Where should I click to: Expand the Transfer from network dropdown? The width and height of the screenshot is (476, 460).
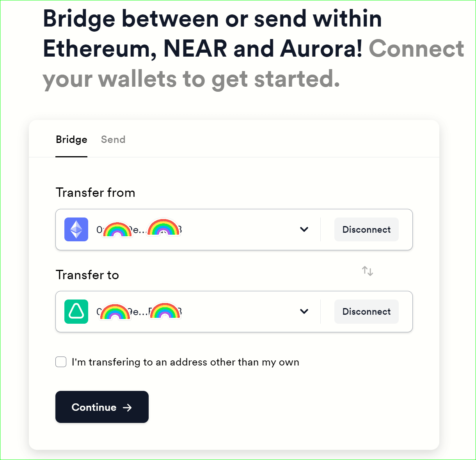304,230
